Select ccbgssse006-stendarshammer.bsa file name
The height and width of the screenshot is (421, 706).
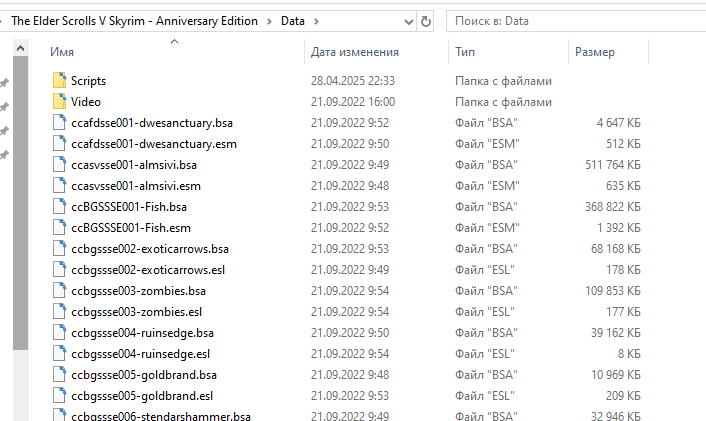click(161, 416)
